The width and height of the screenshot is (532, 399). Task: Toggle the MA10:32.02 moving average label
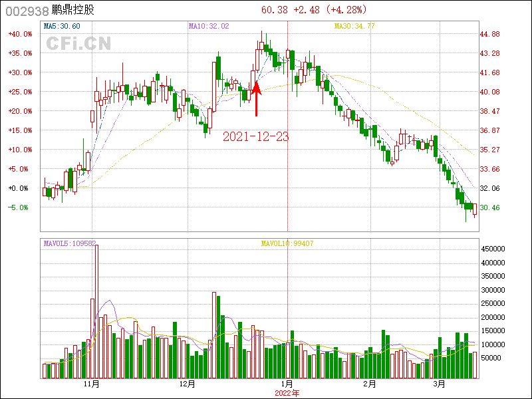[x=208, y=26]
